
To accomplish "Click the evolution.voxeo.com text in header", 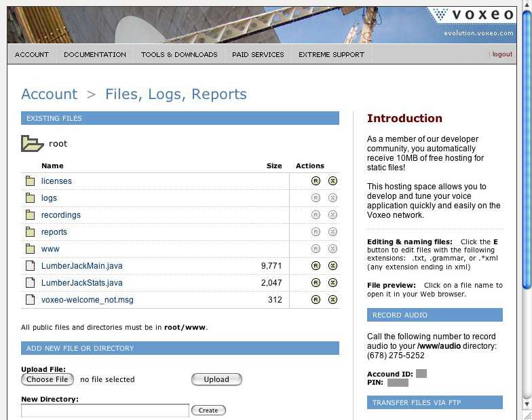I will click(x=478, y=33).
